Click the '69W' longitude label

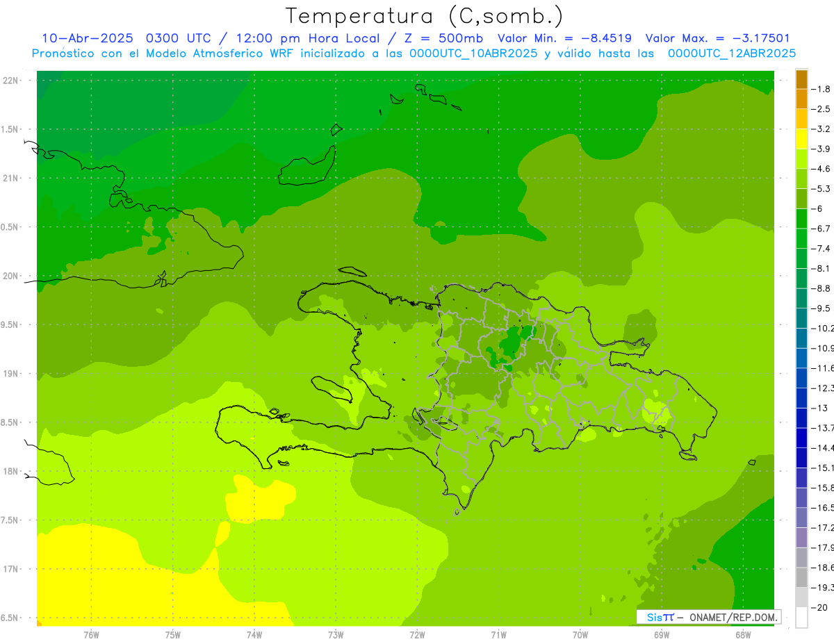point(662,635)
